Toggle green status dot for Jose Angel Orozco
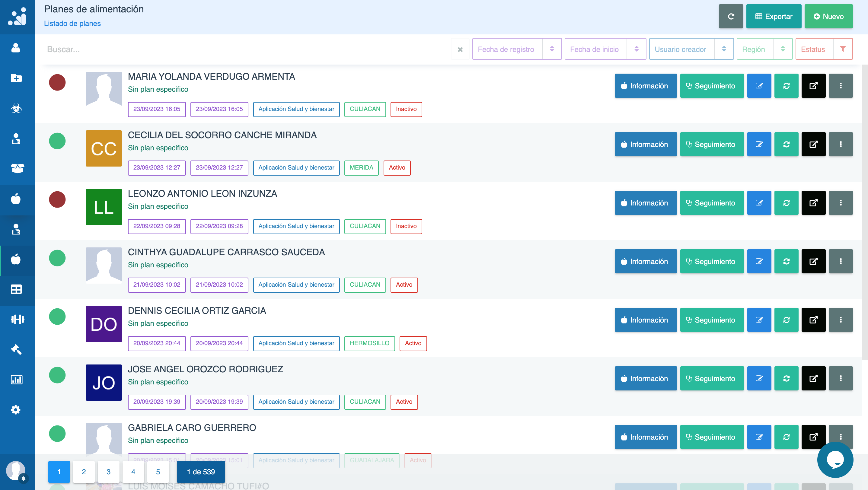The width and height of the screenshot is (868, 490). click(x=57, y=375)
